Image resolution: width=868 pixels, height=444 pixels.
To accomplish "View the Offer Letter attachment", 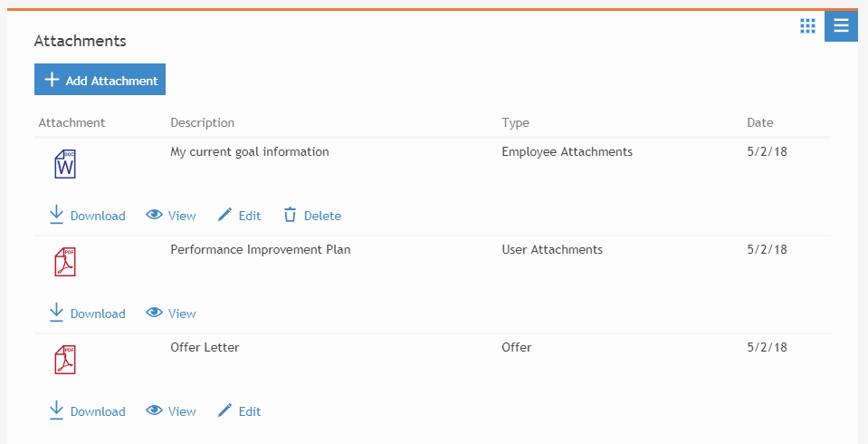I will click(x=171, y=411).
